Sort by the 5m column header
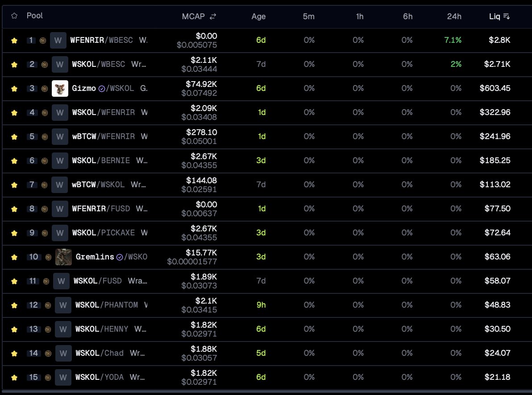The image size is (532, 395). (309, 16)
